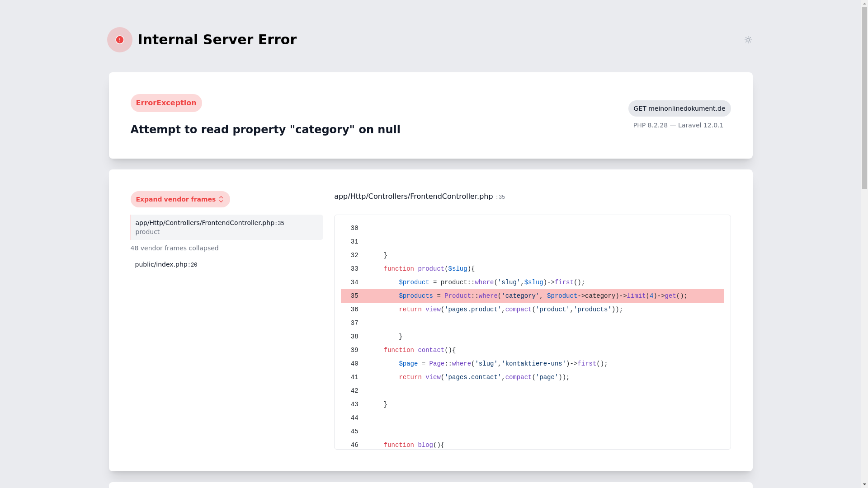The image size is (868, 488).
Task: Toggle the light/dark theme sun icon
Action: pos(748,40)
